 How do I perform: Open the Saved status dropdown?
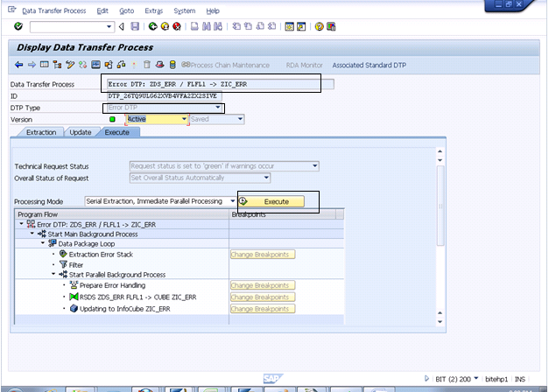240,119
